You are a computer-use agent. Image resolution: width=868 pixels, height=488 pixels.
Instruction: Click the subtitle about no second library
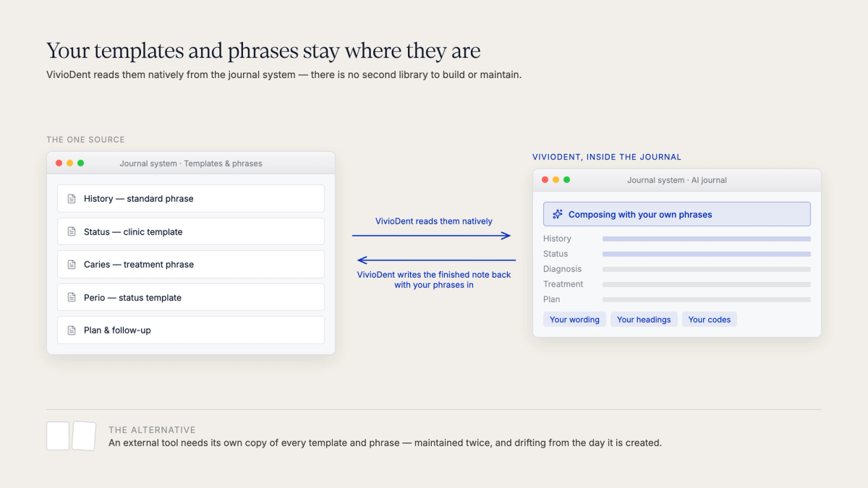click(284, 74)
